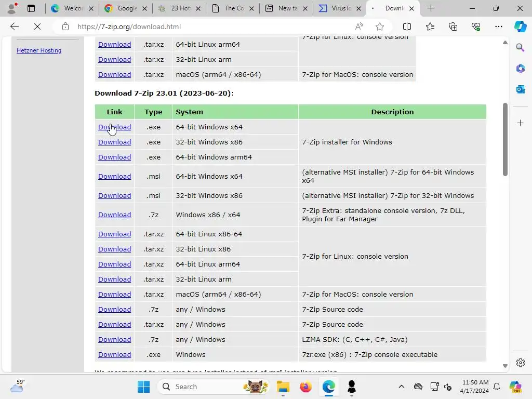
Task: Download 64-bit Windows arm64 .exe installer
Action: click(x=114, y=157)
